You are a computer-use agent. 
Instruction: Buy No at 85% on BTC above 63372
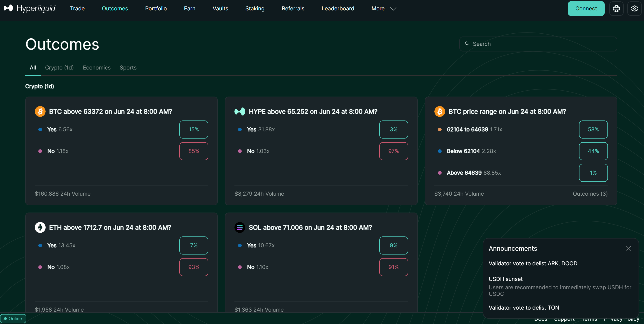[x=194, y=151]
